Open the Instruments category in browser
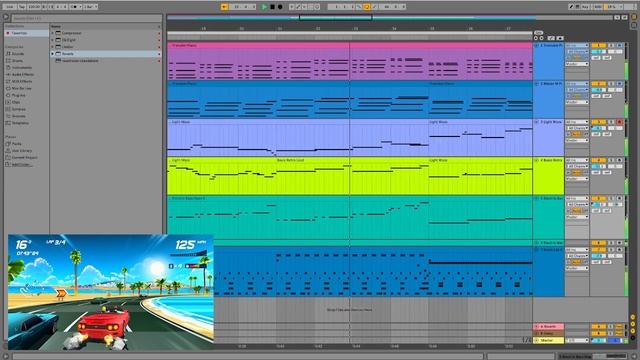640x360 pixels. (21, 67)
